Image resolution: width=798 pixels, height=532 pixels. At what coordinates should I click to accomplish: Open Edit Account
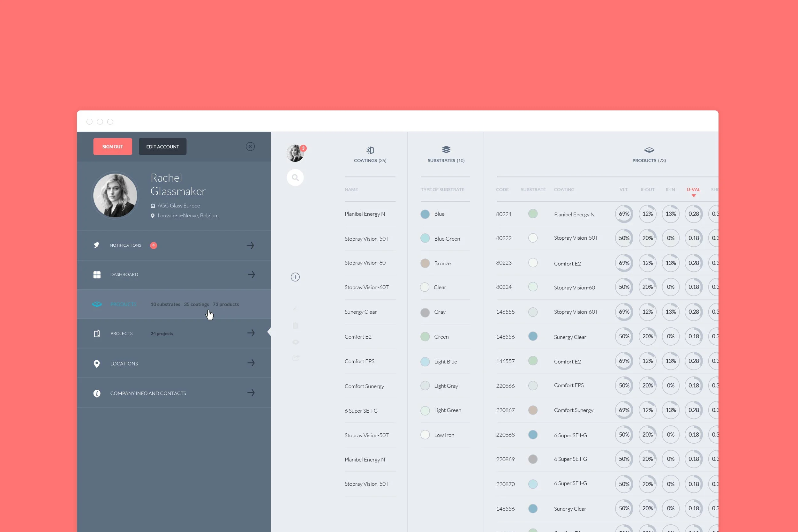point(162,146)
